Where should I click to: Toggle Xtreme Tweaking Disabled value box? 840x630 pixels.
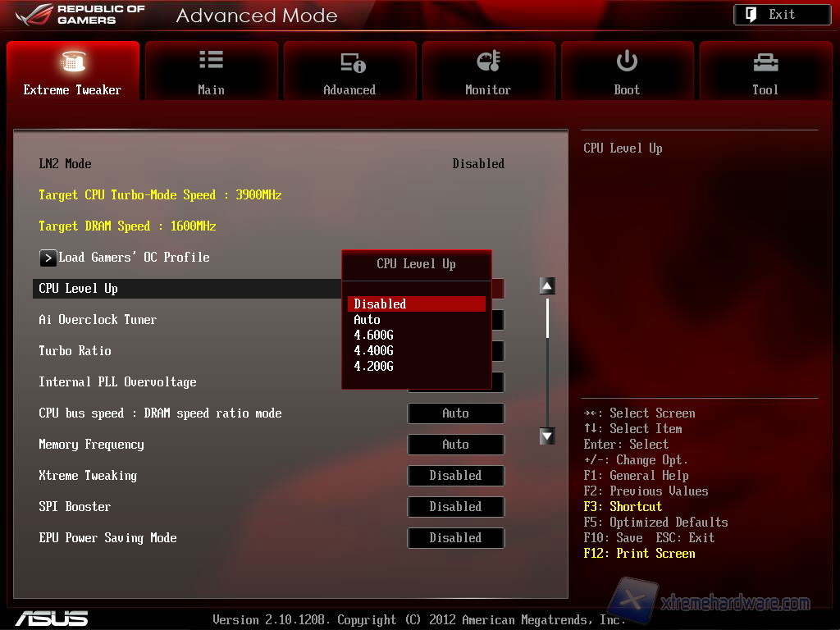coord(455,476)
